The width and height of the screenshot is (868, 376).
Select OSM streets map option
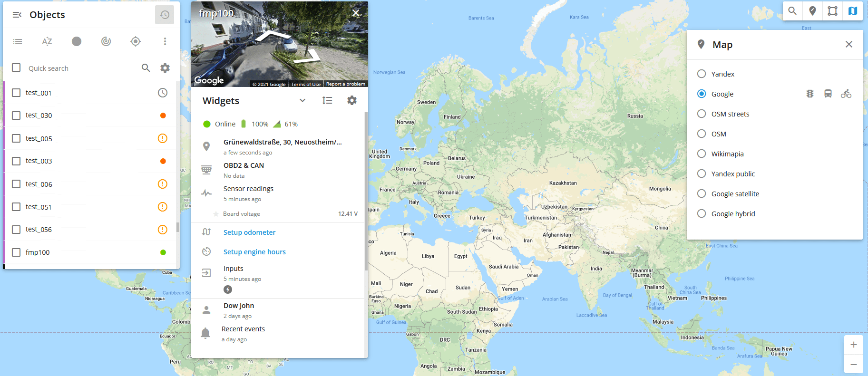tap(702, 114)
